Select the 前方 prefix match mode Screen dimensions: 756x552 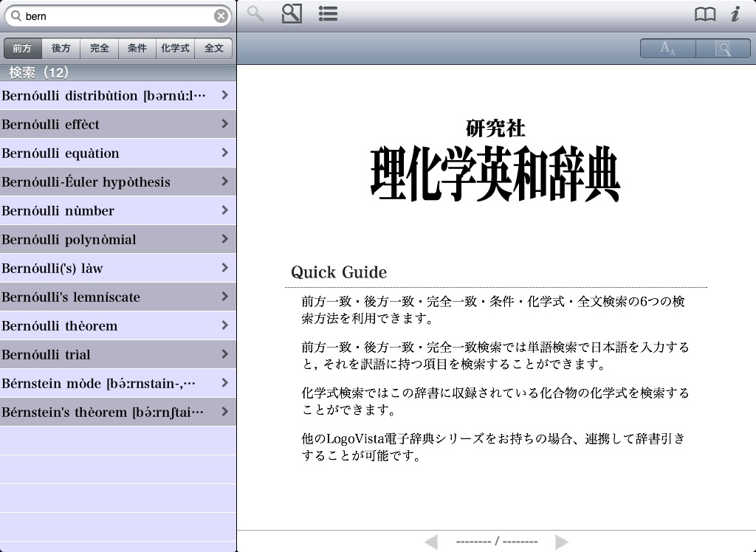(x=22, y=49)
